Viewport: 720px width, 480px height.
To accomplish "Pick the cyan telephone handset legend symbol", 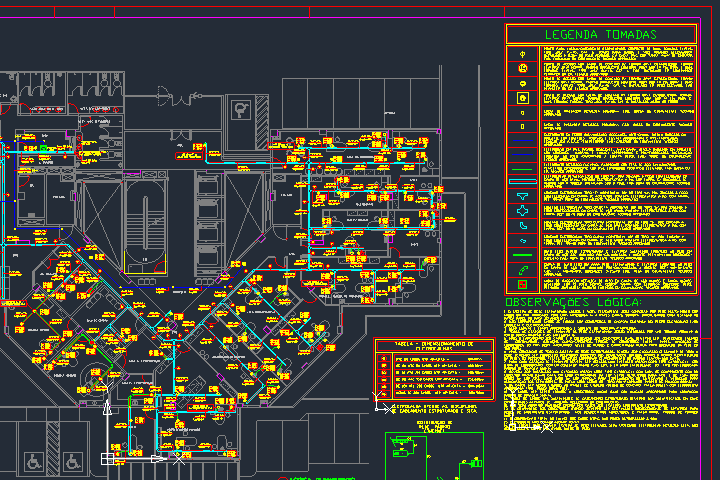I will click(x=522, y=226).
